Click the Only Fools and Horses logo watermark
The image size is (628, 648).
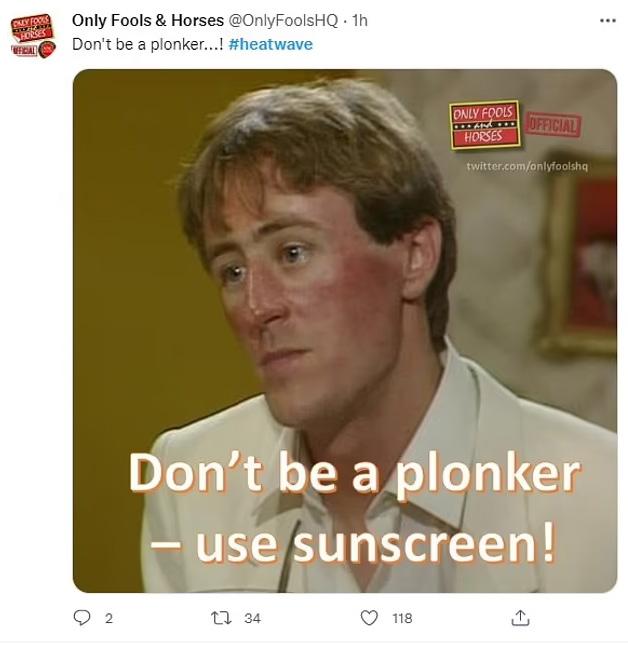click(x=485, y=125)
